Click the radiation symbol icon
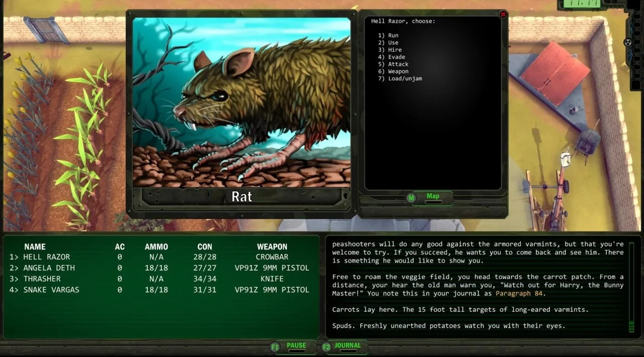The height and width of the screenshot is (357, 644). coord(627,42)
